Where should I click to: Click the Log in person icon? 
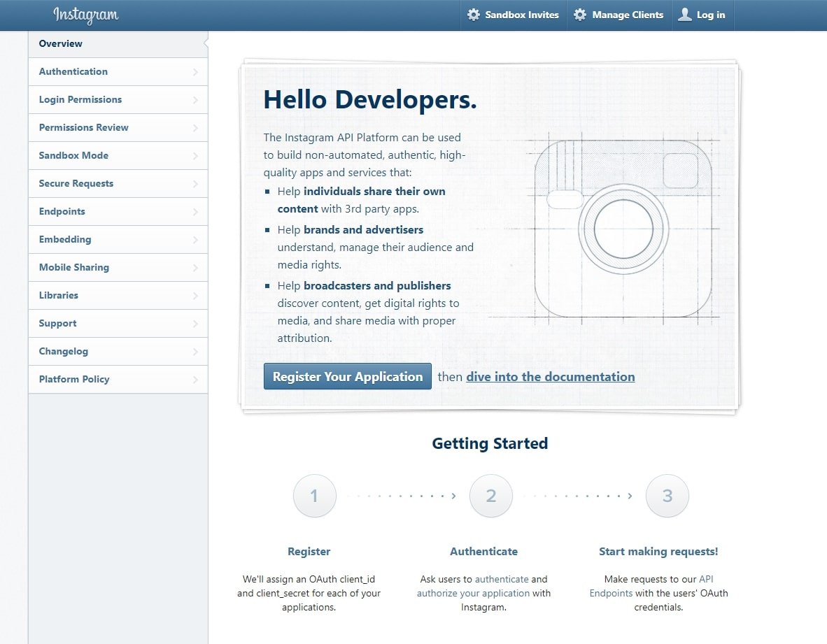[x=685, y=15]
